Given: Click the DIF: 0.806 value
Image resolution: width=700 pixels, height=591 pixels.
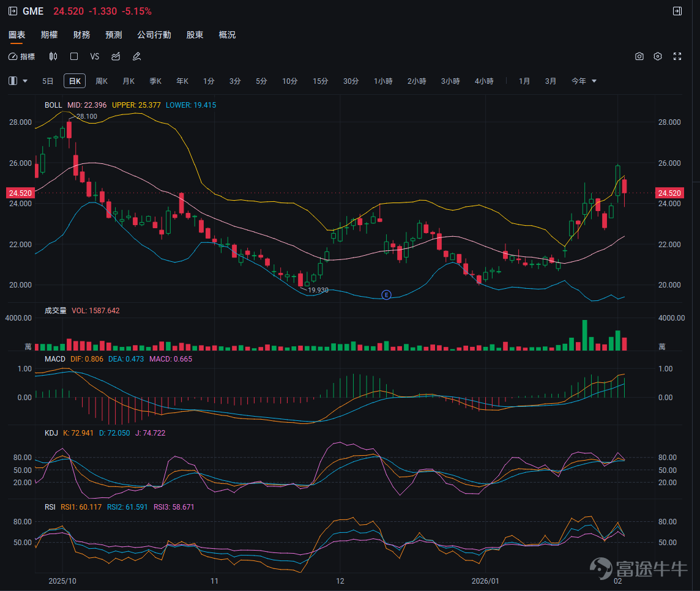Looking at the screenshot, I should click(x=87, y=359).
